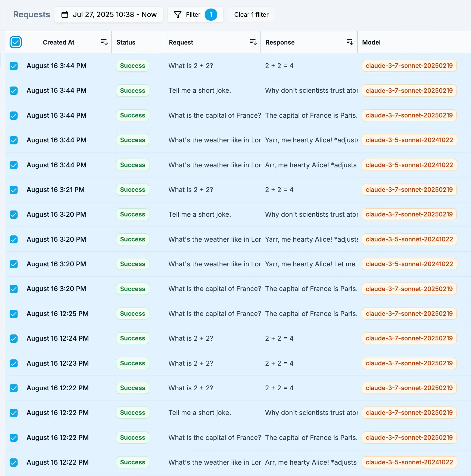Select the Requests page heading
The image size is (471, 476).
(31, 14)
